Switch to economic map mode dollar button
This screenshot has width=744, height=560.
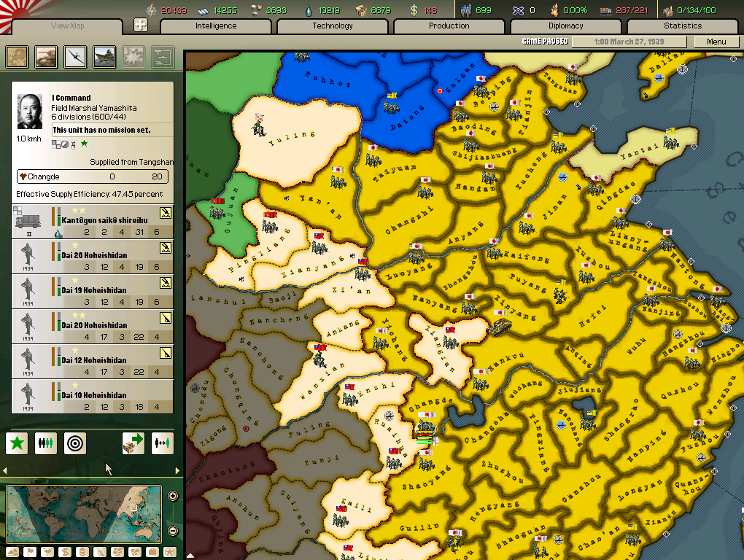(65, 552)
